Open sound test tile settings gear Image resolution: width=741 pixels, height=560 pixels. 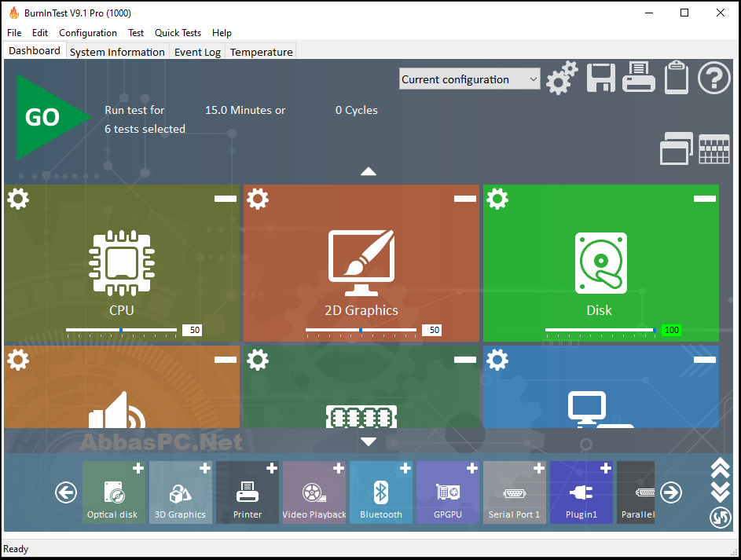coord(18,360)
